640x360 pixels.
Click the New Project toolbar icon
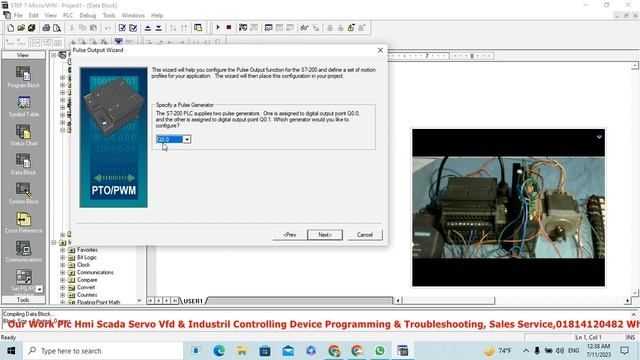click(x=11, y=28)
